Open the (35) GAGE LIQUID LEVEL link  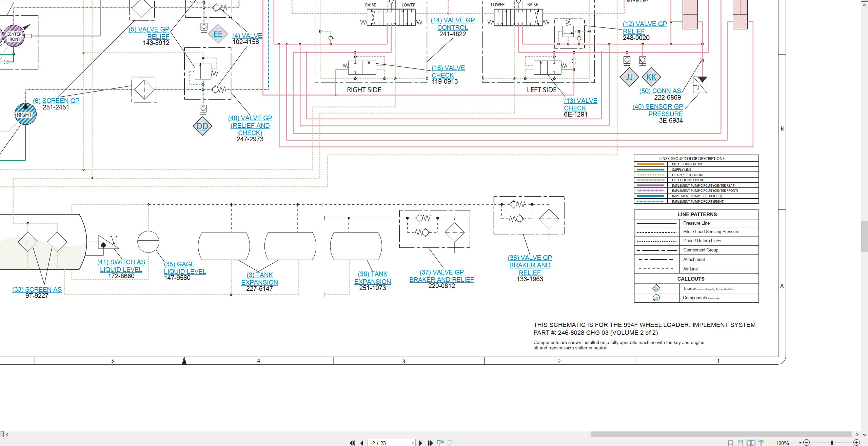coord(185,268)
